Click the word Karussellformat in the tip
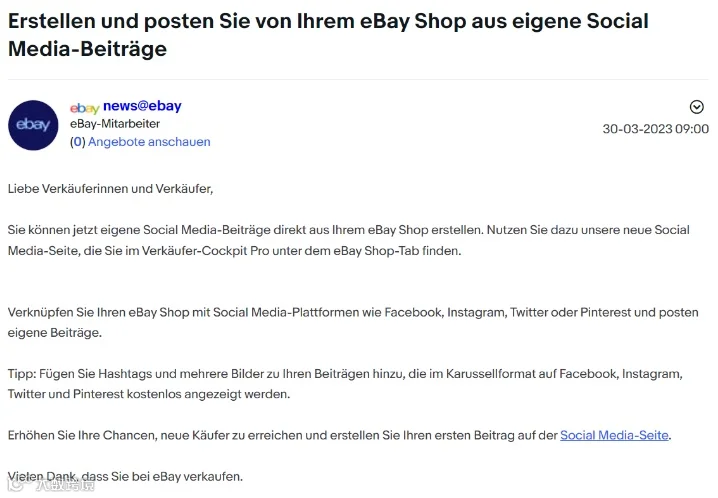Image resolution: width=718 pixels, height=498 pixels. [490, 374]
